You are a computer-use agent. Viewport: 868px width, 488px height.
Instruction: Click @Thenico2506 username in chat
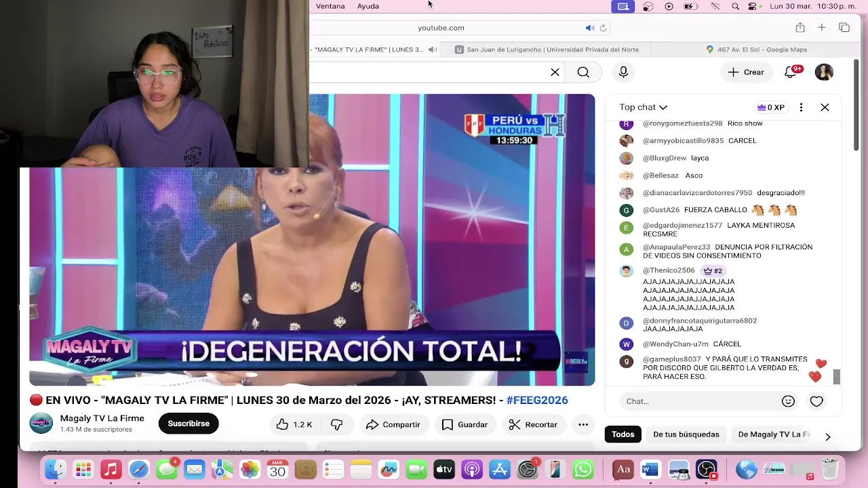click(669, 270)
